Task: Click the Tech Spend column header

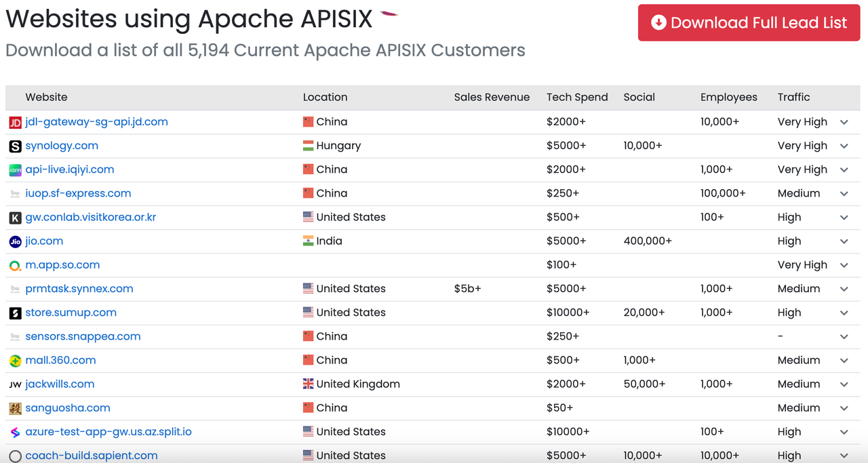Action: coord(577,97)
